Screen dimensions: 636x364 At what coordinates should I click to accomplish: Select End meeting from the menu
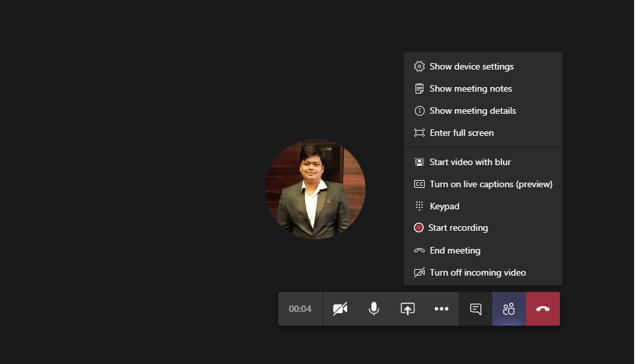coord(483,250)
